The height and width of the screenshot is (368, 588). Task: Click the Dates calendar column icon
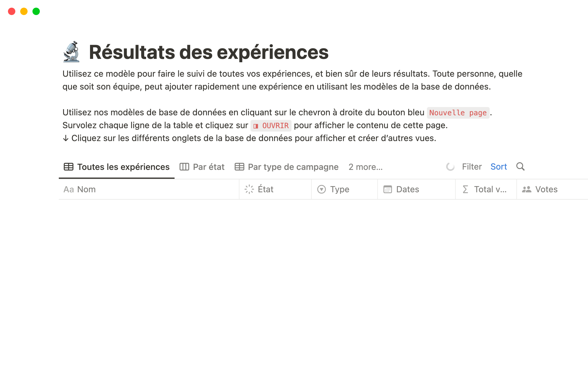click(x=387, y=189)
